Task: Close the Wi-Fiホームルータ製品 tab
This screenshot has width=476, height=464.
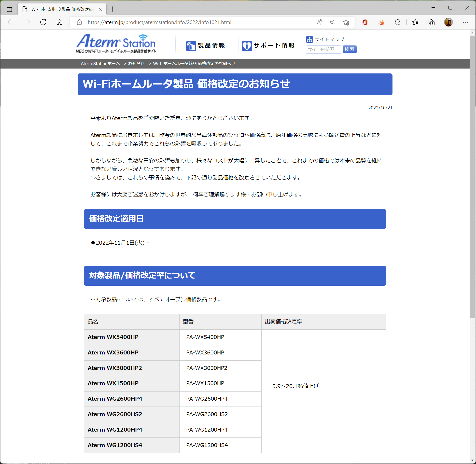Action: tap(100, 9)
